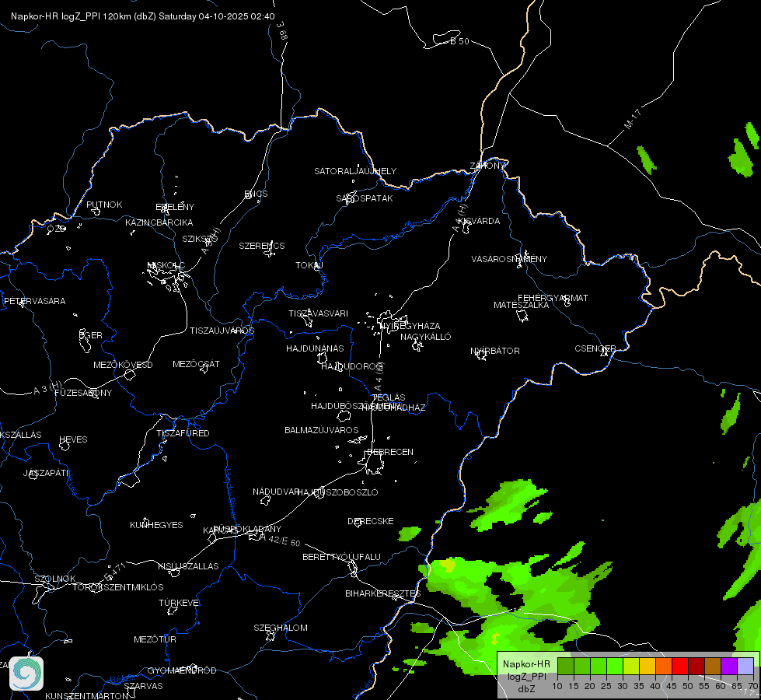Click the BERETTYÓÚJFALU label
761x700 pixels.
(342, 557)
